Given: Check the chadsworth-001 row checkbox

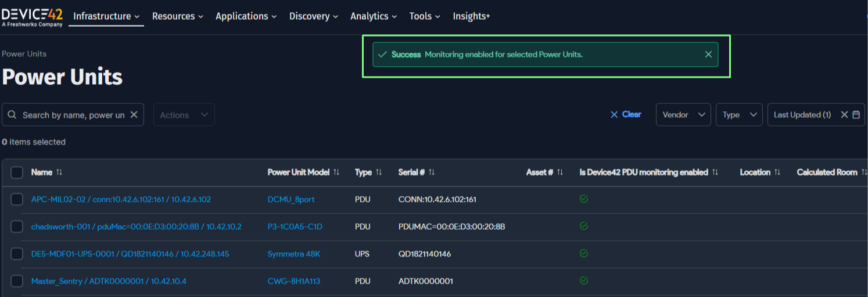Looking at the screenshot, I should click(17, 227).
